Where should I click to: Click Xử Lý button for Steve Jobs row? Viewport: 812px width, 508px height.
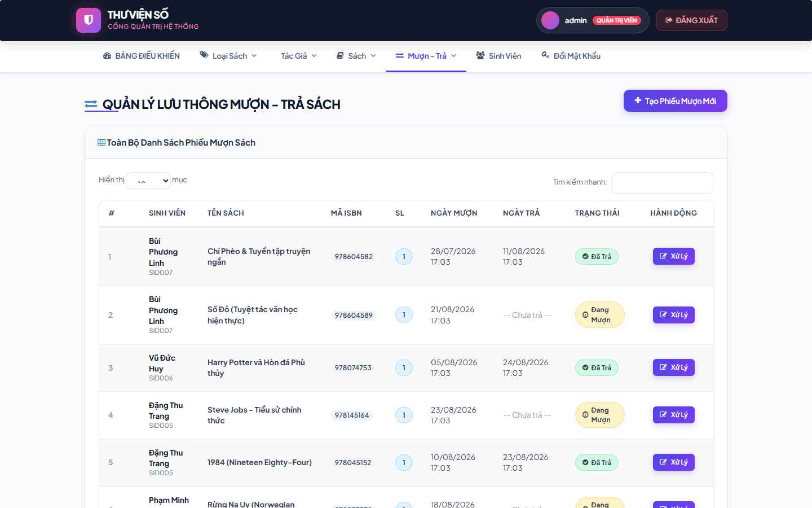(x=673, y=415)
